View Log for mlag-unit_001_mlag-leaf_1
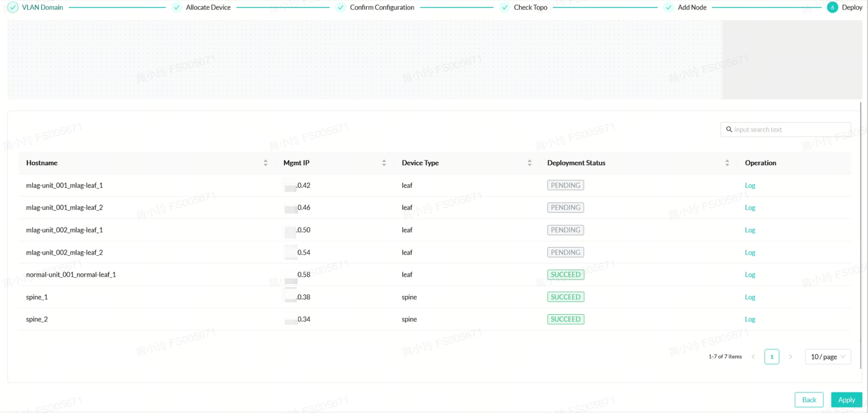The image size is (868, 413). [x=750, y=185]
